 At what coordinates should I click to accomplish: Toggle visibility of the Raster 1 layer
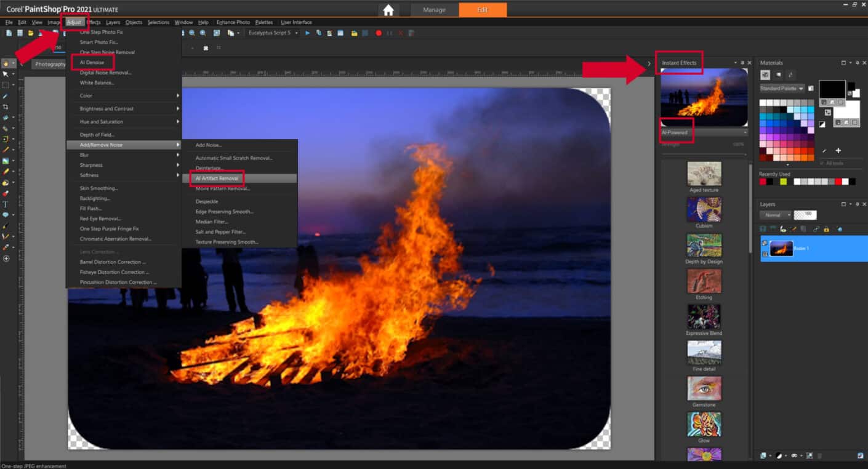(x=765, y=242)
